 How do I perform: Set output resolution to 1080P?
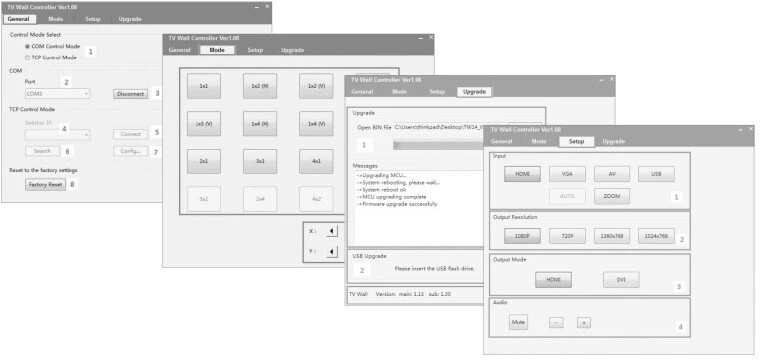pyautogui.click(x=522, y=235)
